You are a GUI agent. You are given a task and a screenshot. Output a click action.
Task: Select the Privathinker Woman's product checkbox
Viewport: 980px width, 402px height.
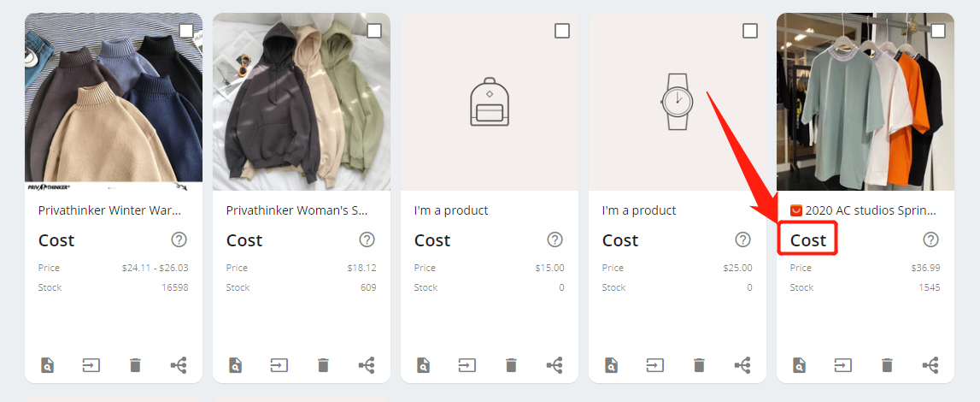tap(373, 31)
